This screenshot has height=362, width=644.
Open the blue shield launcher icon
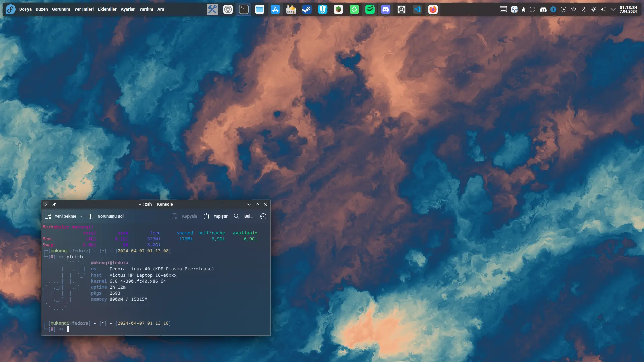323,9
